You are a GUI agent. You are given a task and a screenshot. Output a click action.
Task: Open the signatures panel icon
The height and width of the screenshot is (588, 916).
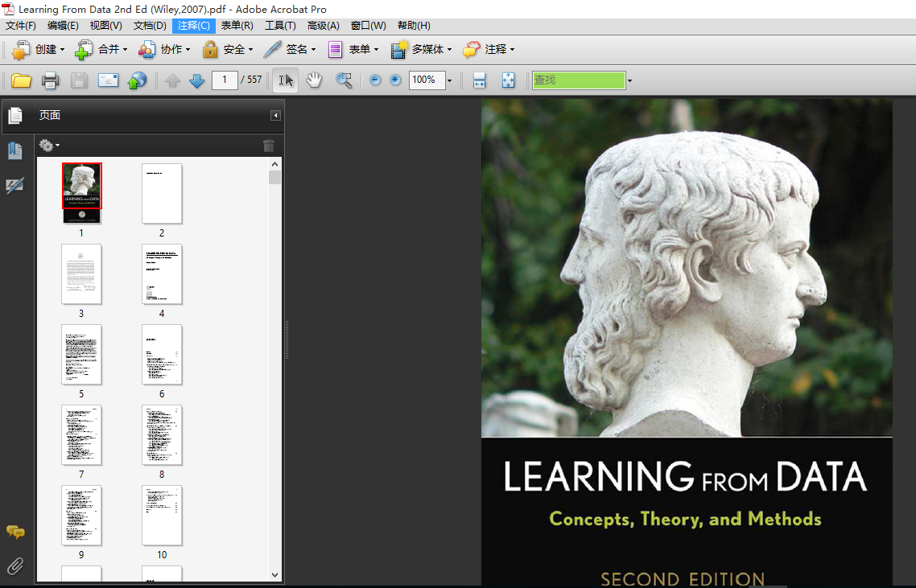pyautogui.click(x=15, y=187)
